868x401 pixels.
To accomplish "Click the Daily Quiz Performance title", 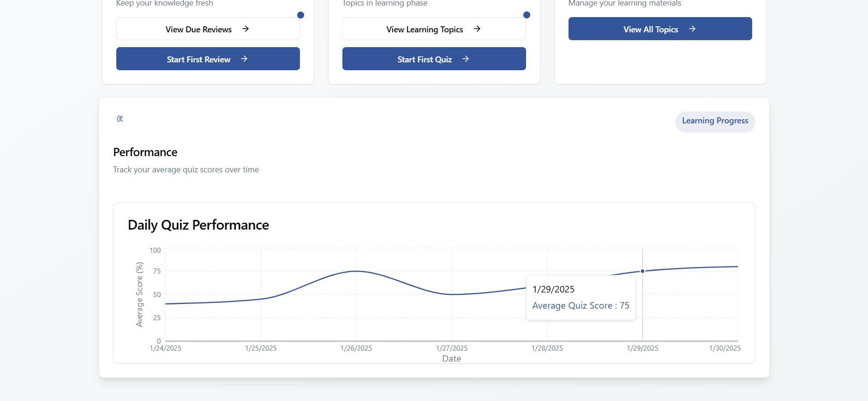I will point(198,225).
